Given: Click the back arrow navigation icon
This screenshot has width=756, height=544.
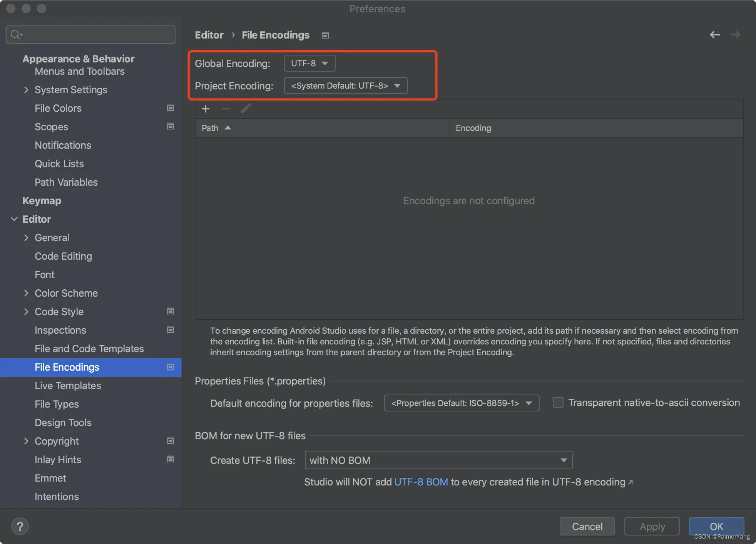Looking at the screenshot, I should tap(714, 35).
